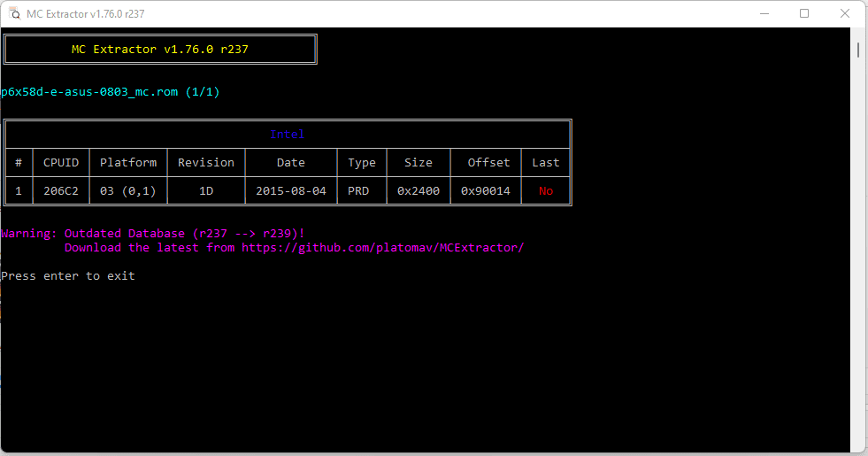Screen dimensions: 868x456
Task: Click the CPUID value 206C2
Action: (x=61, y=191)
